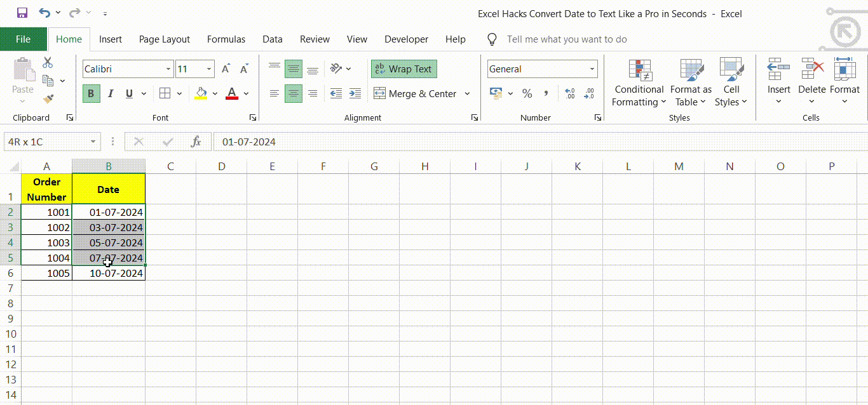Screen dimensions: 868x405
Task: Open the Page Layout tab
Action: click(165, 39)
